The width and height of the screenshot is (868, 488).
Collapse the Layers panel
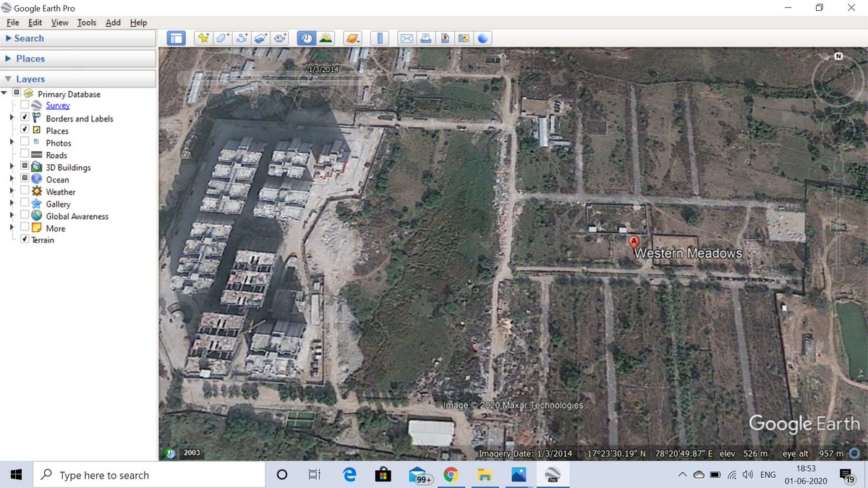[x=78, y=79]
